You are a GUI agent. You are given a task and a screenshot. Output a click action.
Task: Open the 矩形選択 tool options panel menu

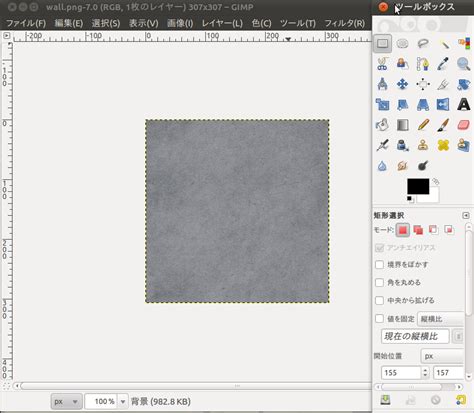pyautogui.click(x=466, y=215)
